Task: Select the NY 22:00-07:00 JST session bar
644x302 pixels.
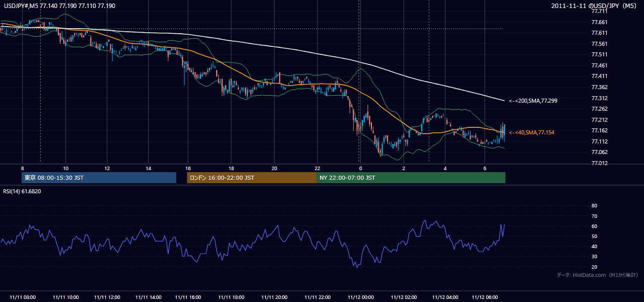Action: (411, 178)
